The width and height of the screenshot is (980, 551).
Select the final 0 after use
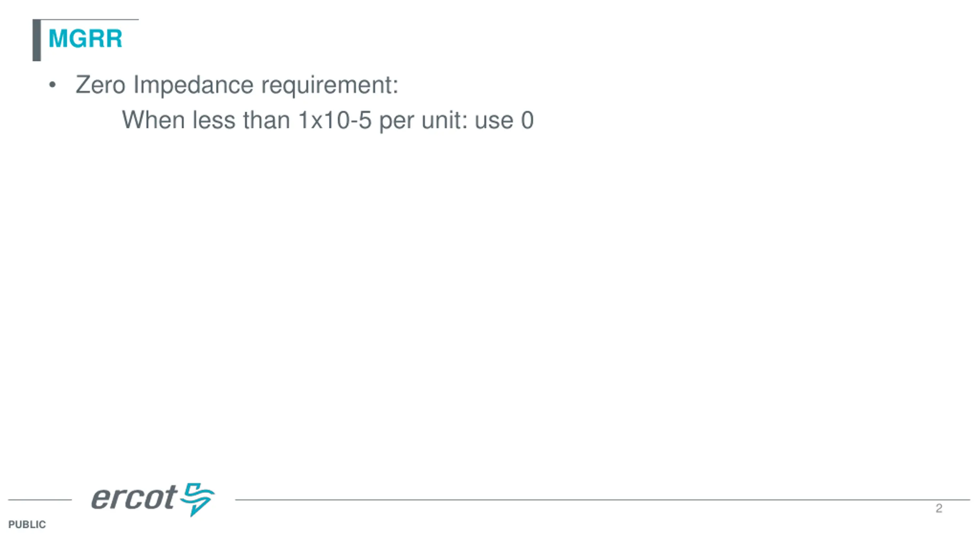[527, 120]
